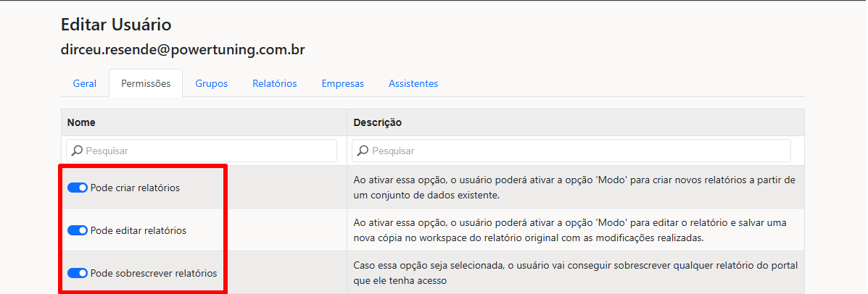Screen dimensions: 868x294
Task: Click the 'Pode criar relatórios' label text
Action: (135, 188)
